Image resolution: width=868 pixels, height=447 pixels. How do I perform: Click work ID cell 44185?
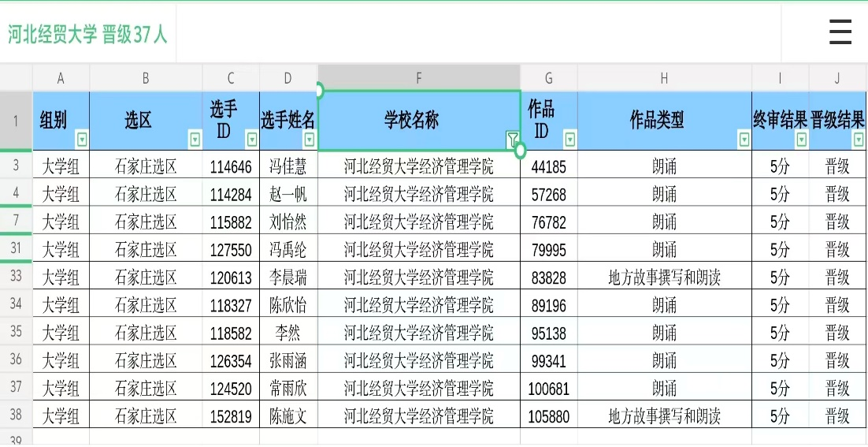tap(548, 166)
